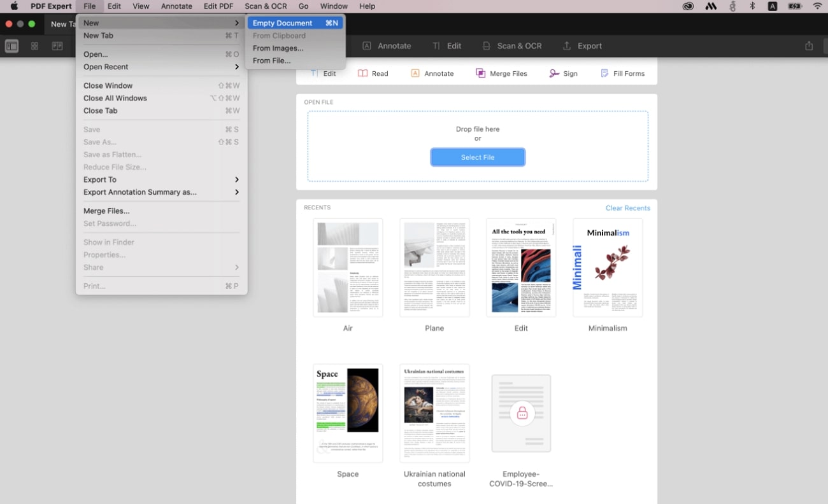Open the View menu in the menu bar
The height and width of the screenshot is (504, 828).
click(141, 6)
